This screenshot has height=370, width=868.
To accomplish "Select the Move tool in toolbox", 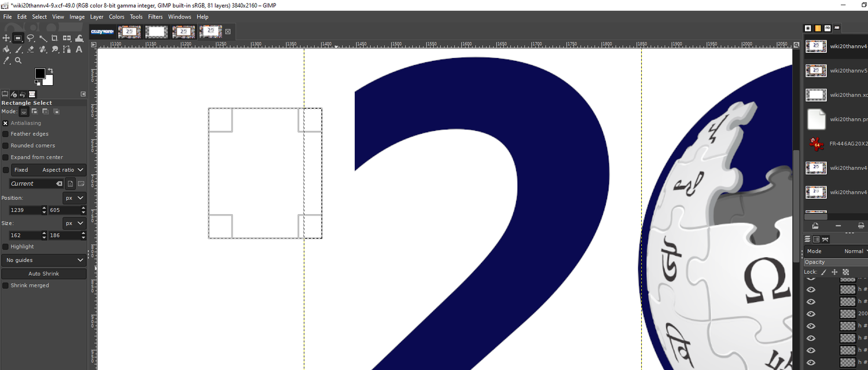I will [x=6, y=38].
